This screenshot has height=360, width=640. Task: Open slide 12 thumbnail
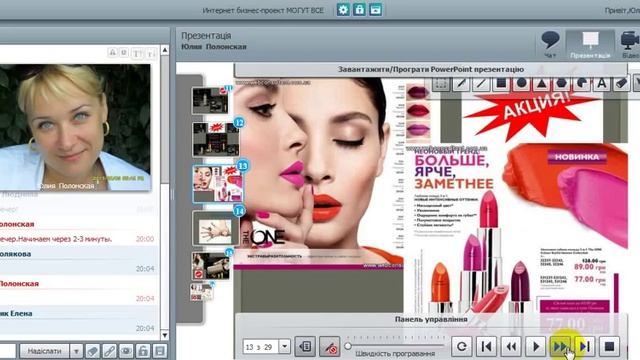[216, 140]
